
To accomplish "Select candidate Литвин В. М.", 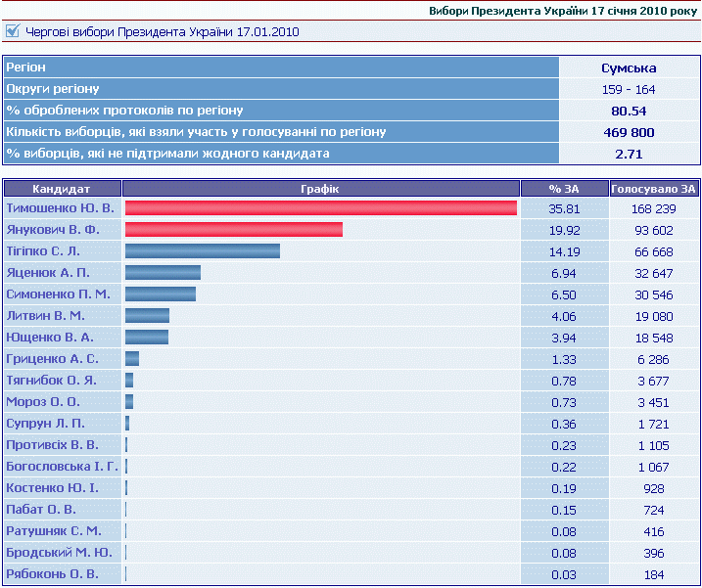I will (x=46, y=316).
